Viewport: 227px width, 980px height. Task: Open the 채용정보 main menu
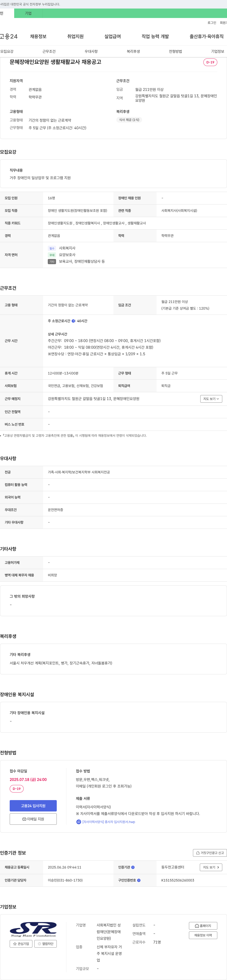38,36
